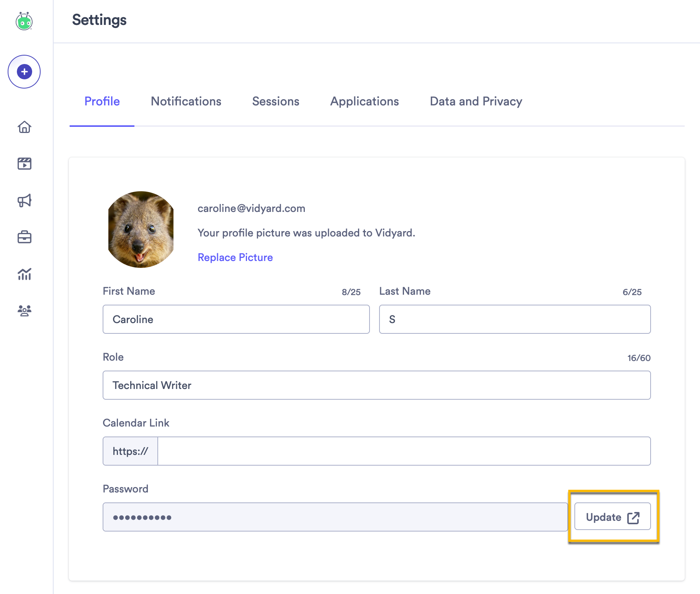Open the Sessions tab
700x594 pixels.
[275, 101]
